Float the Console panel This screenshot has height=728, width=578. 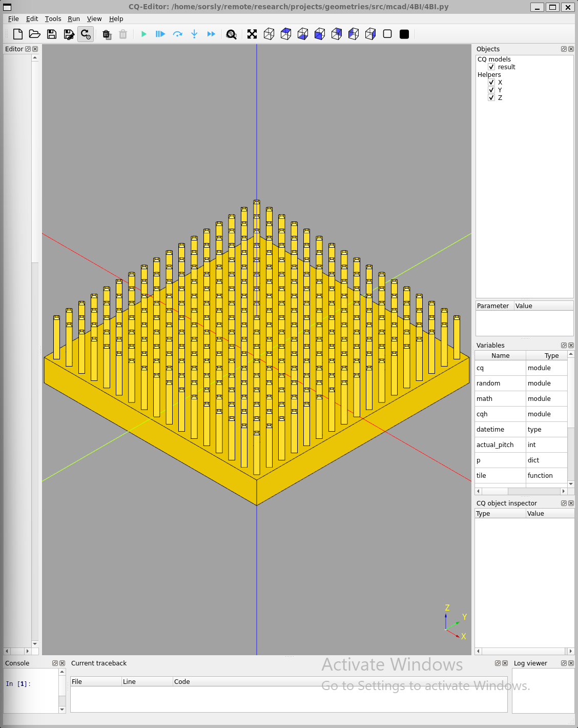pyautogui.click(x=55, y=663)
